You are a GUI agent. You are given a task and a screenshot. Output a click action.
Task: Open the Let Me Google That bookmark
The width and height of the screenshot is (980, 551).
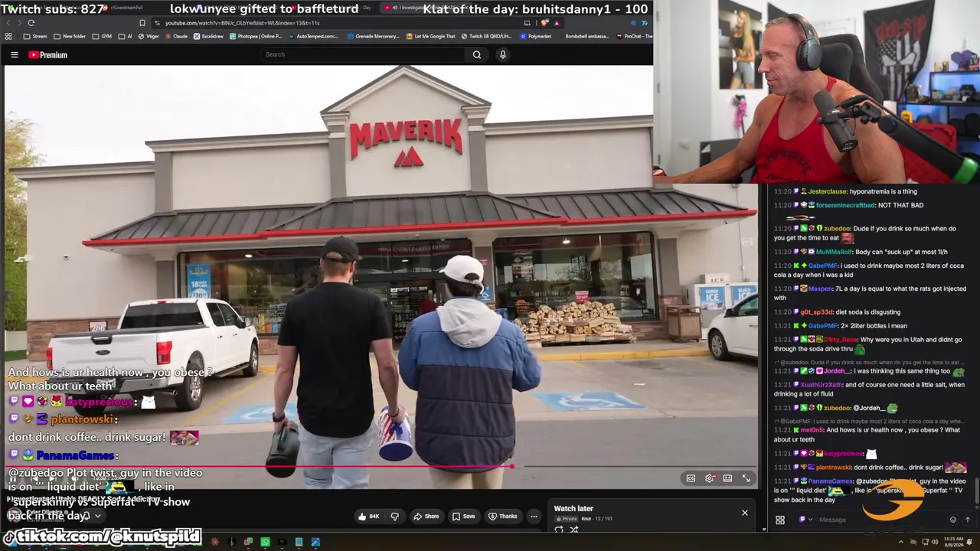click(x=430, y=36)
